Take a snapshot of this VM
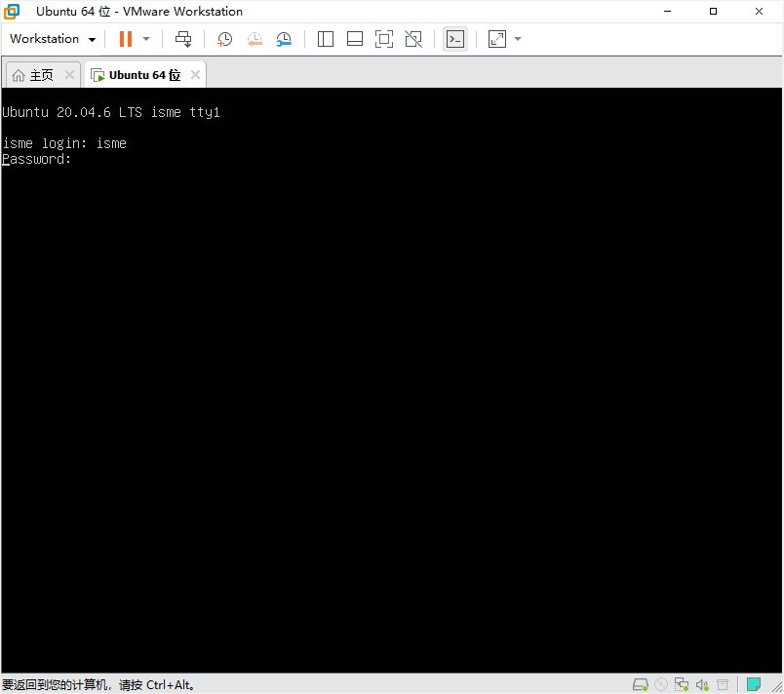784x694 pixels. pyautogui.click(x=224, y=39)
